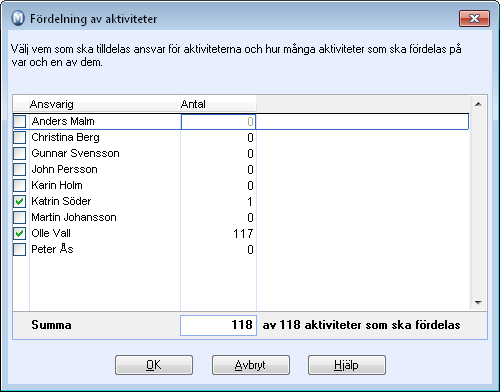The height and width of the screenshot is (392, 500).
Task: Click the Antal column header
Action: 218,104
